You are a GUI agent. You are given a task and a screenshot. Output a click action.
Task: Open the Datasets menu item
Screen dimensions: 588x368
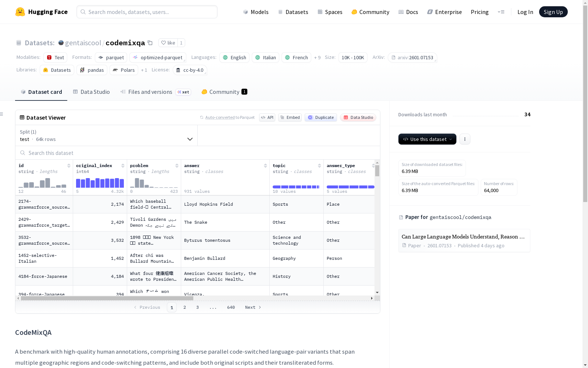click(293, 12)
